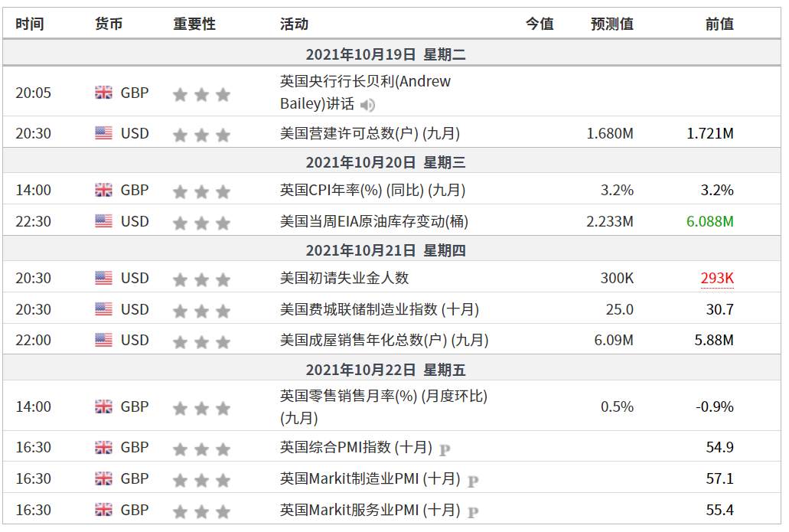Click the UK flag in the 英国零售销售月率 row
Screen dimensions: 789x532
click(x=103, y=406)
